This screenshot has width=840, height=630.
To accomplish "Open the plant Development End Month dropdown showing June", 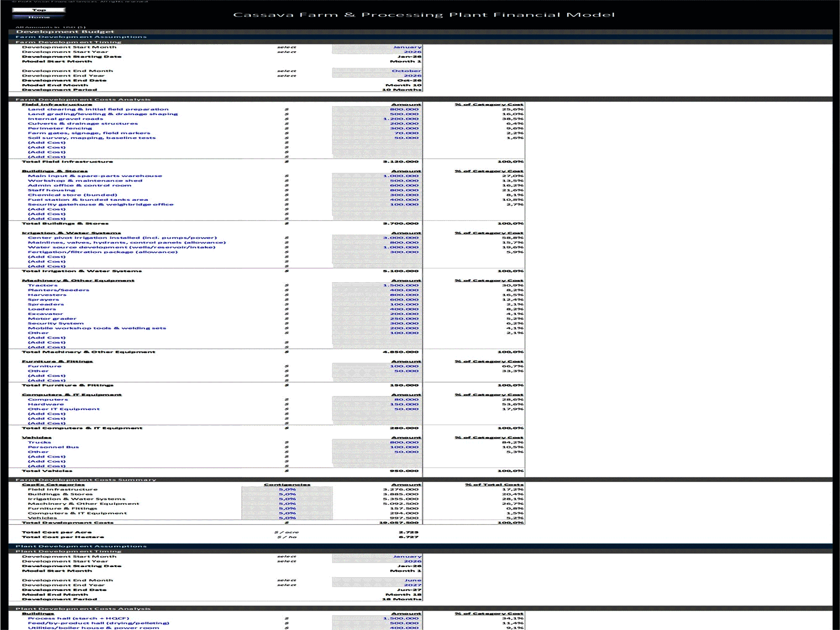I will (x=377, y=580).
